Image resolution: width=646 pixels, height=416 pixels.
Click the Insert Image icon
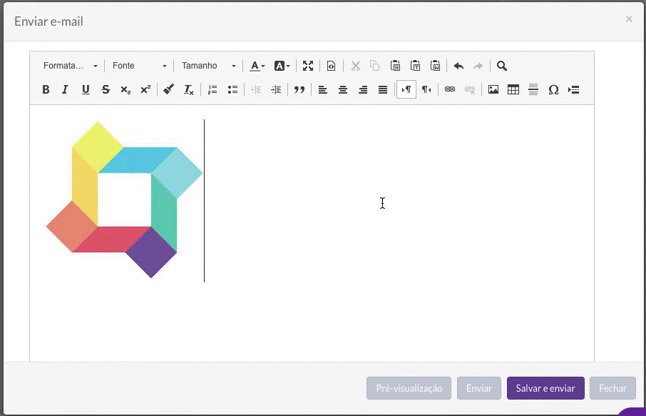tap(493, 89)
